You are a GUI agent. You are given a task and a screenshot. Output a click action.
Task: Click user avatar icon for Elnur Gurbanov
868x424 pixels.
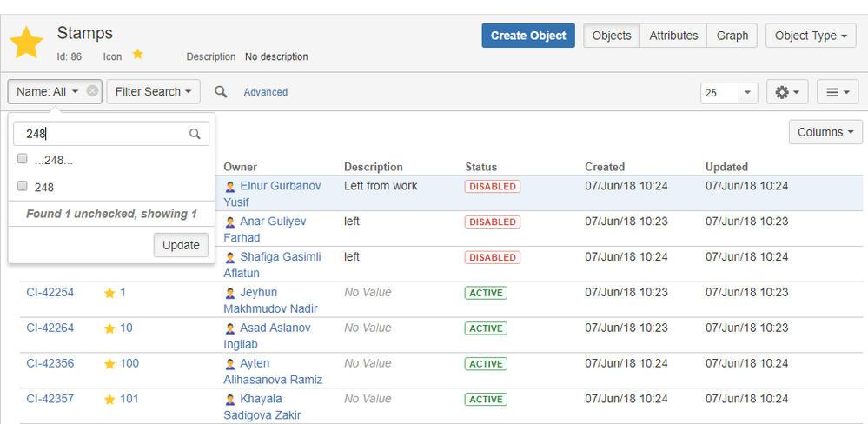[x=230, y=187]
